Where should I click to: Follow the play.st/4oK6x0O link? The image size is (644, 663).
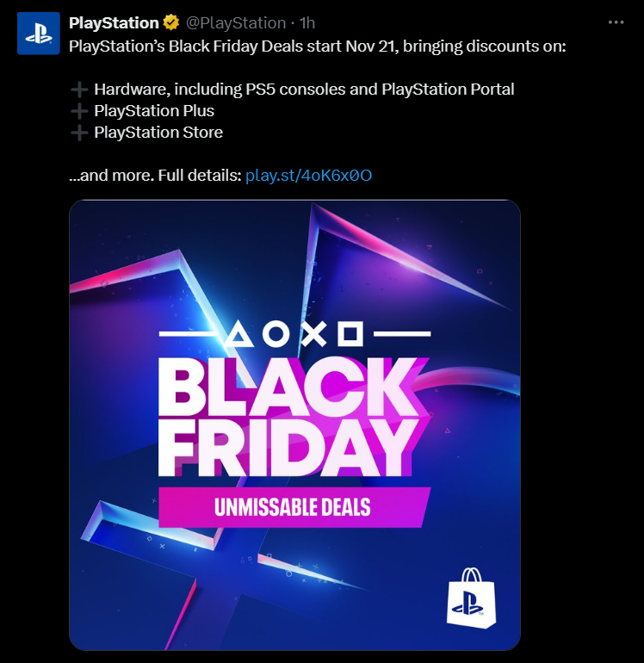point(308,176)
